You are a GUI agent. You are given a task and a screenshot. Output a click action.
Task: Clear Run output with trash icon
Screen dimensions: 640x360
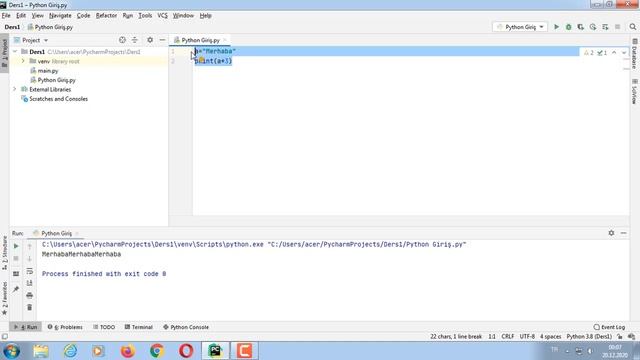[29, 307]
